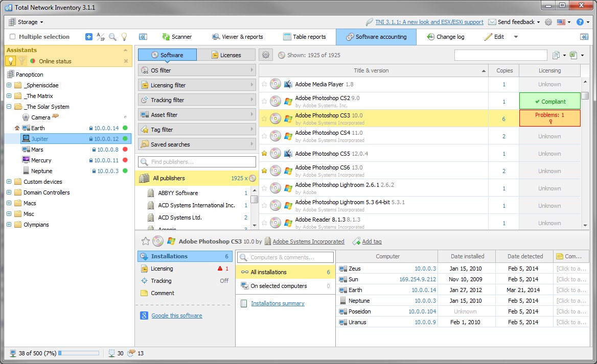Screen dimensions: 597x364
Task: Open the Installations summary link
Action: (278, 303)
